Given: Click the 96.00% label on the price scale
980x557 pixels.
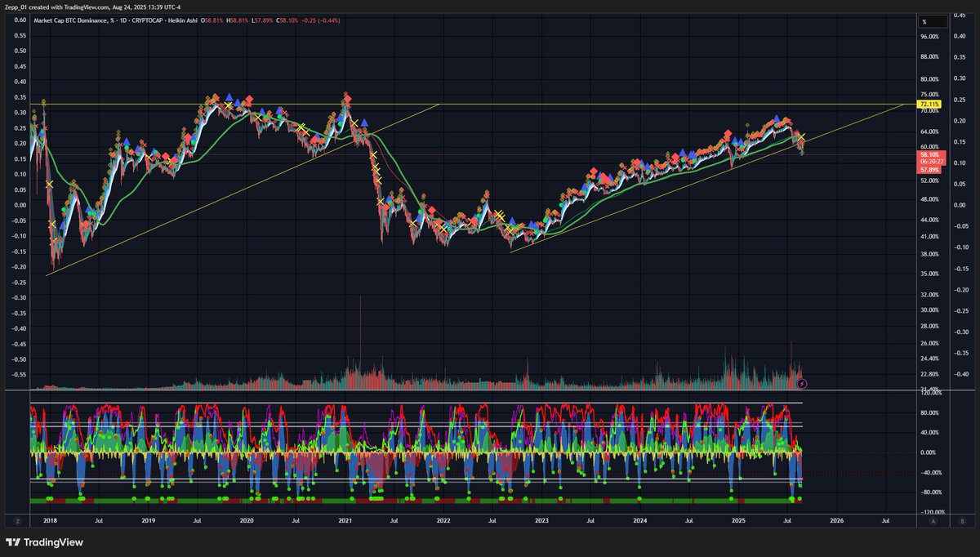Looking at the screenshot, I should coord(929,37).
